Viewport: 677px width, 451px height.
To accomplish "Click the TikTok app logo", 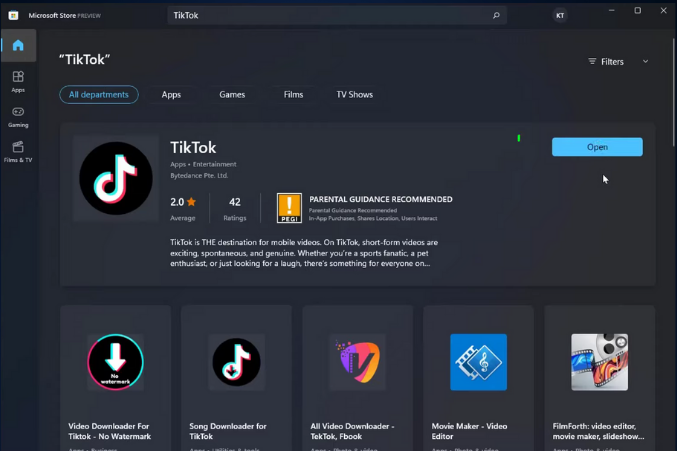I will pos(116,178).
